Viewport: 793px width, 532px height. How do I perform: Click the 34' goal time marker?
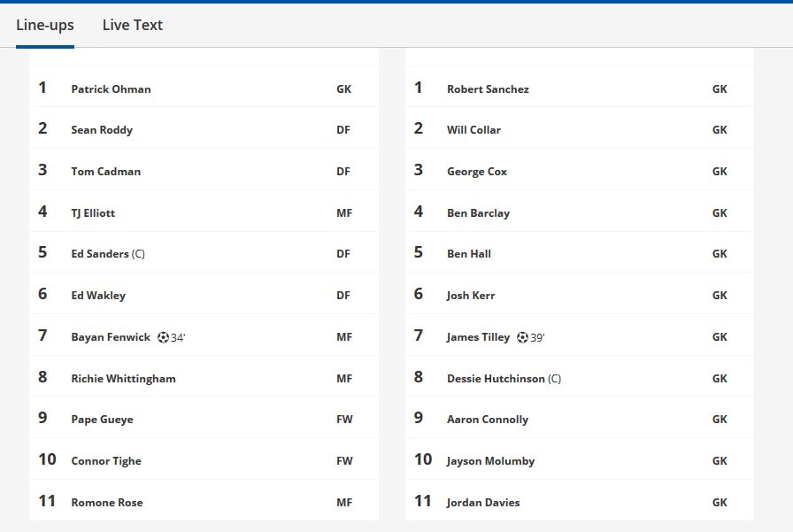(178, 337)
